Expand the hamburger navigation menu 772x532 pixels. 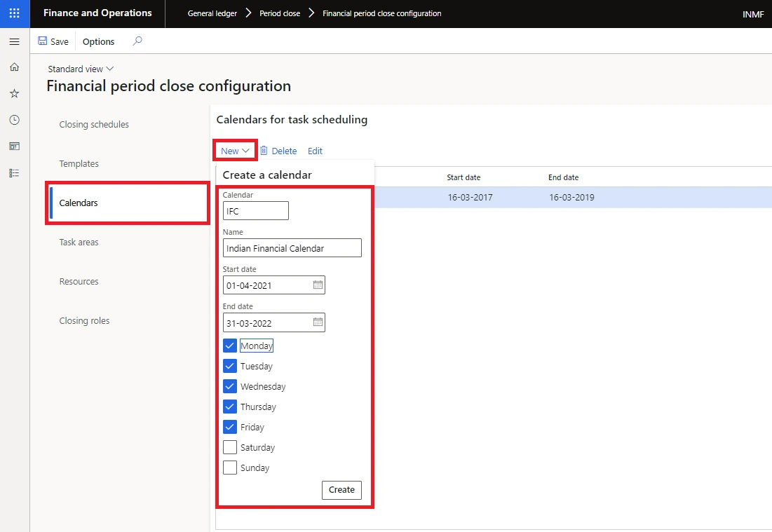14,42
